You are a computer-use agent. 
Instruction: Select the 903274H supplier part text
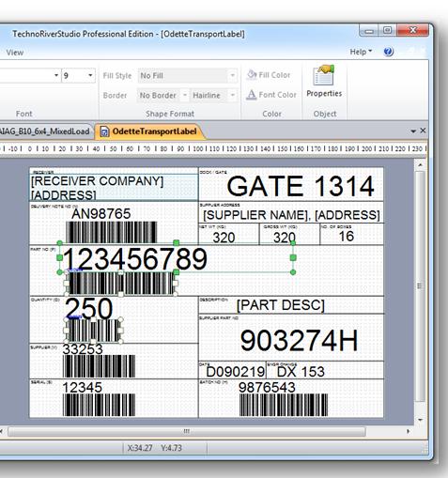(299, 341)
